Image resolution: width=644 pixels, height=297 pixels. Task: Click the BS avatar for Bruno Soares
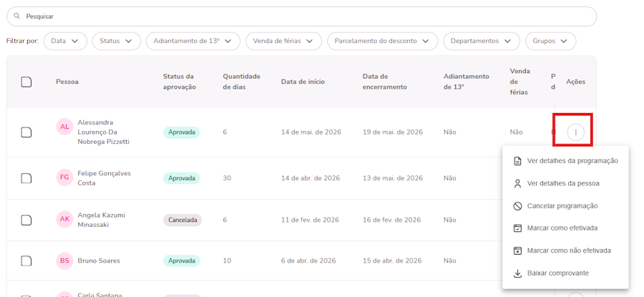tap(64, 261)
